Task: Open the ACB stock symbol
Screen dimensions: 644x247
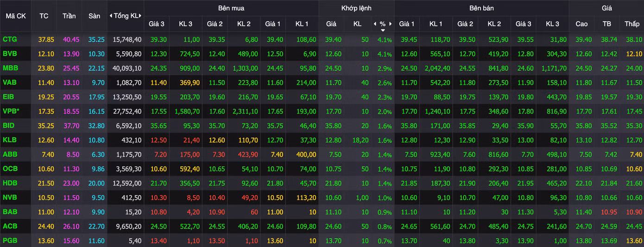Action: 10,226
